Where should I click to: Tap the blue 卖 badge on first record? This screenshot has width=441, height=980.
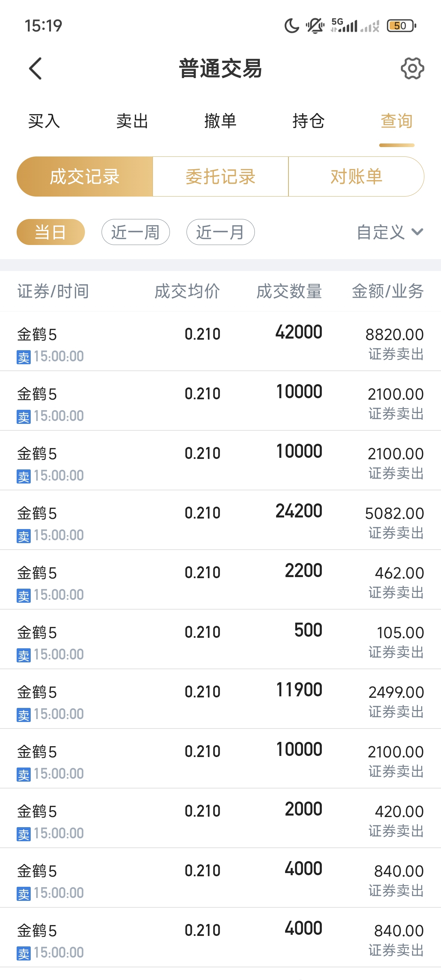pos(23,357)
